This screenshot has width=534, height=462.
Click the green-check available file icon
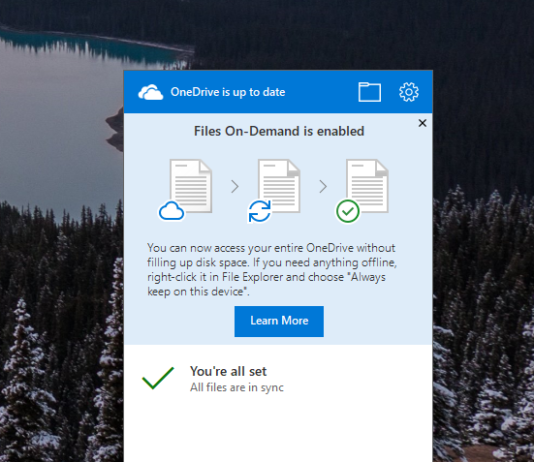[362, 191]
